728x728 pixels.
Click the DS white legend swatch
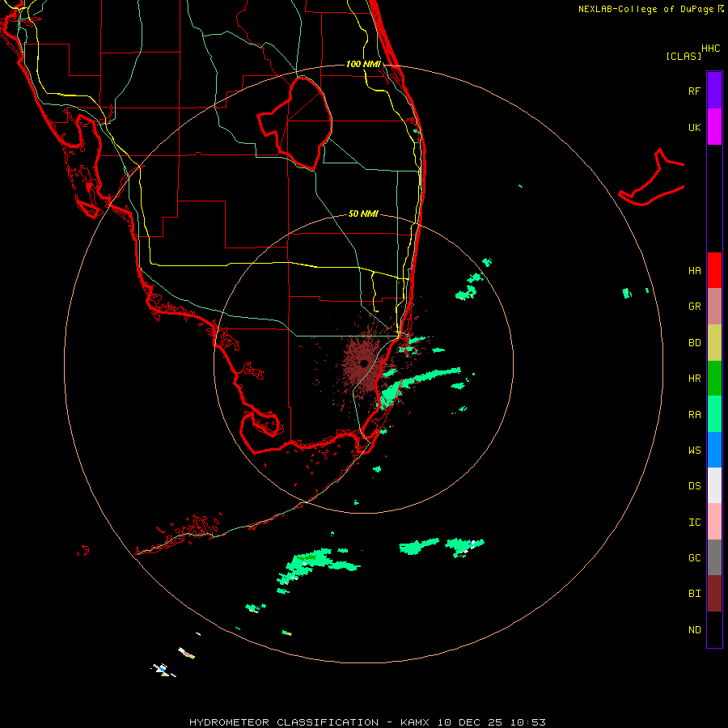(714, 485)
